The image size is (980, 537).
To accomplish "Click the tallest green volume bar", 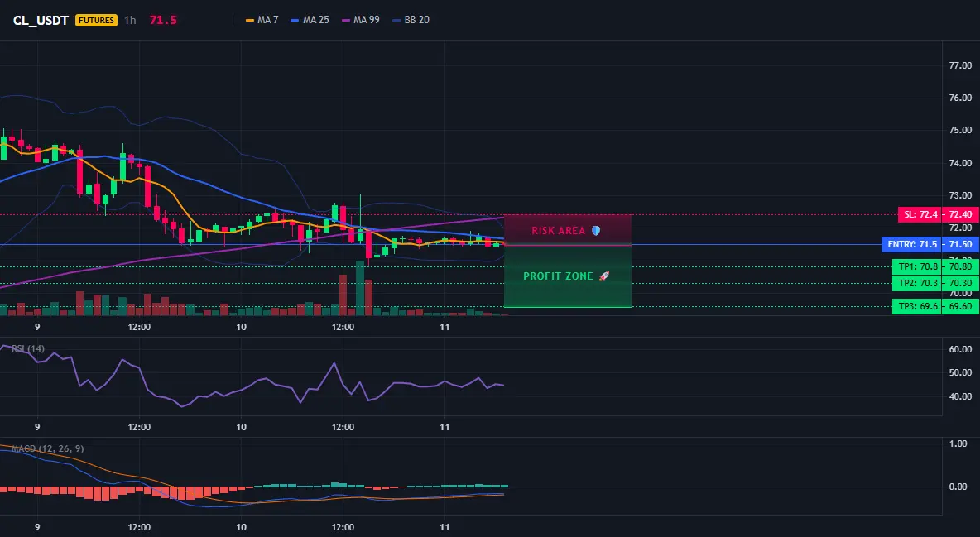I will point(360,288).
